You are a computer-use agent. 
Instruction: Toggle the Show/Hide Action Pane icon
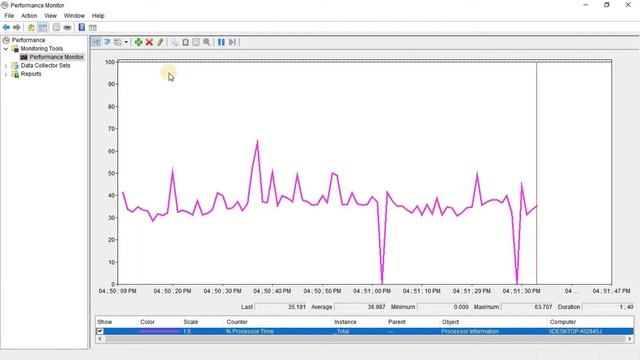point(93,27)
